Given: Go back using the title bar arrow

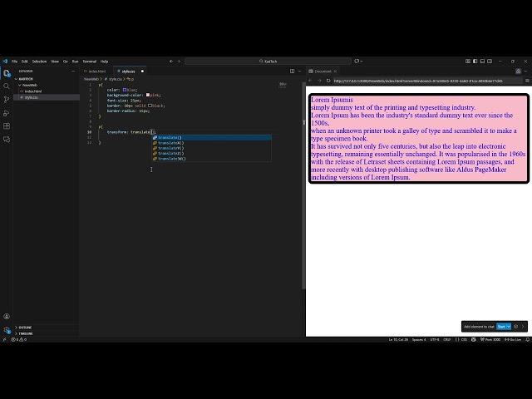Looking at the screenshot, I should coord(171,61).
